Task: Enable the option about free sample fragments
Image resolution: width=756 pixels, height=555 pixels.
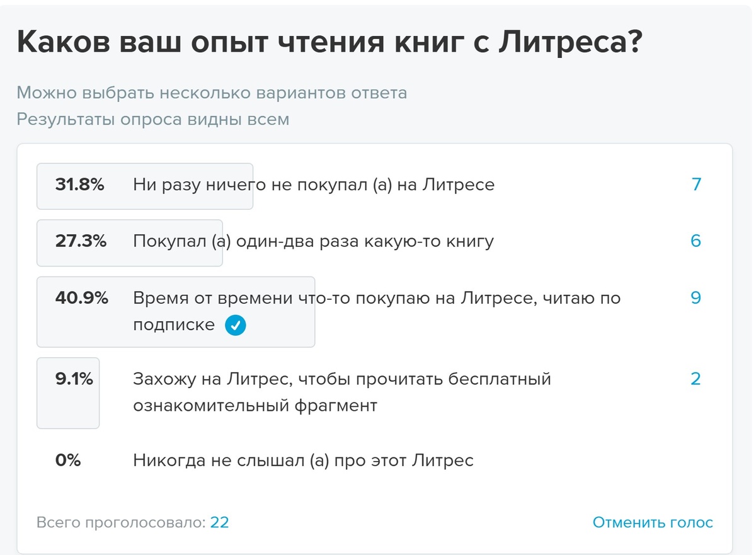Action: point(341,392)
